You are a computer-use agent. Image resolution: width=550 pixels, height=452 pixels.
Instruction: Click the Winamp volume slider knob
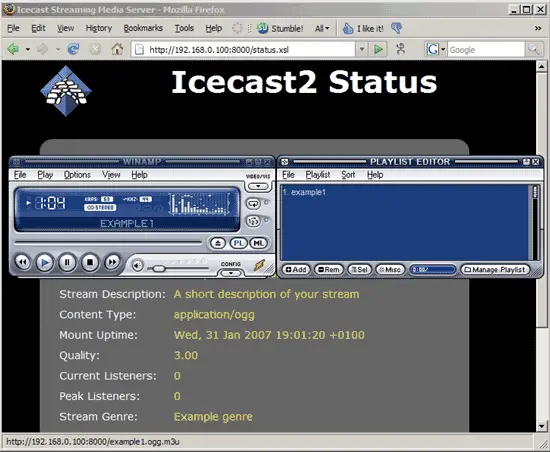point(159,269)
